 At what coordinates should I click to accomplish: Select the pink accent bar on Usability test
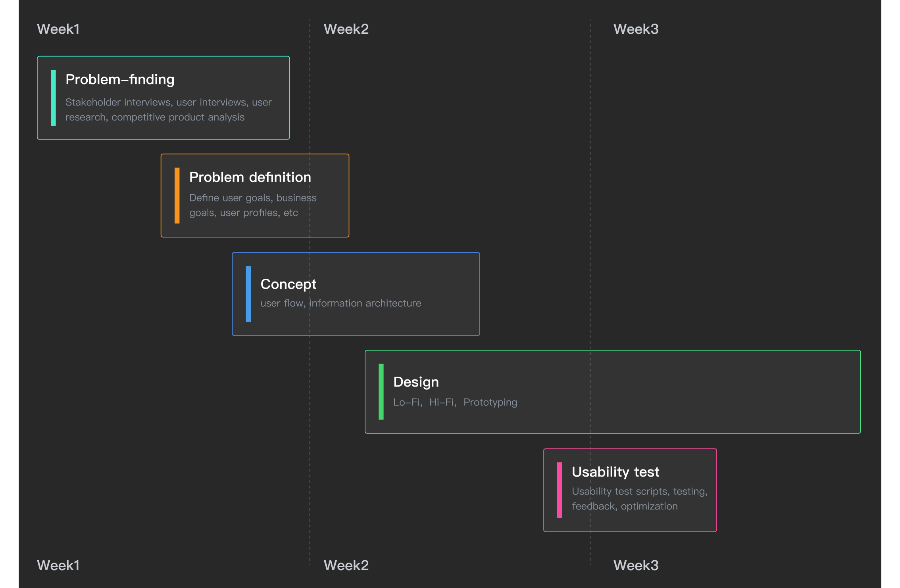560,490
